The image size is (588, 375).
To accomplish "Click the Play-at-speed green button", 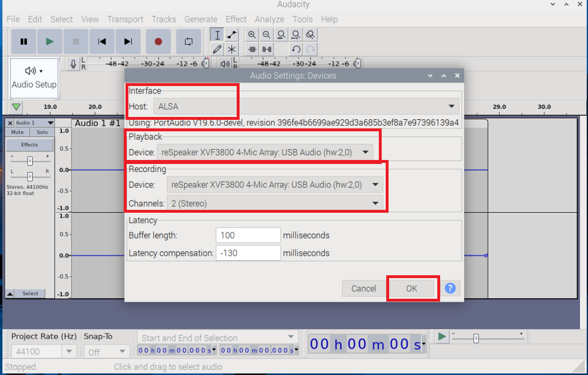I will (x=442, y=337).
